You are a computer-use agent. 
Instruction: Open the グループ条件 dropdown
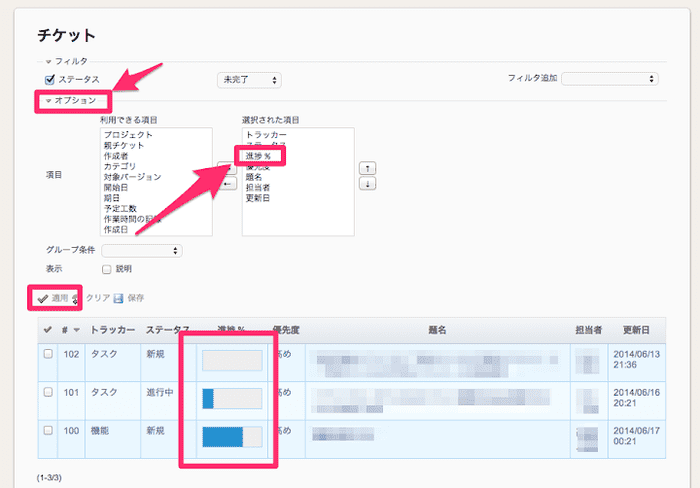click(x=142, y=251)
